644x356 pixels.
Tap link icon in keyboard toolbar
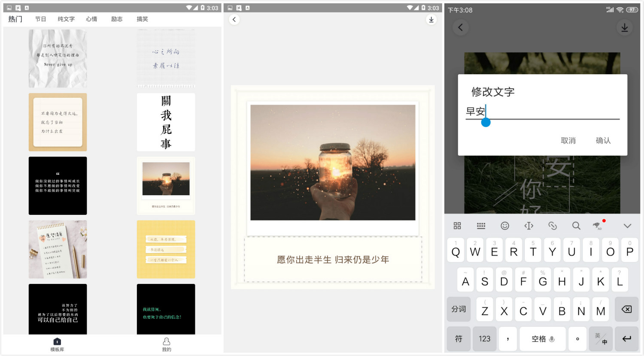553,226
